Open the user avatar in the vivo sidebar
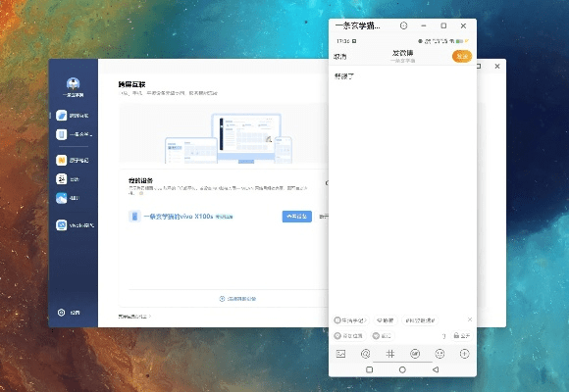569x392 pixels. point(74,83)
